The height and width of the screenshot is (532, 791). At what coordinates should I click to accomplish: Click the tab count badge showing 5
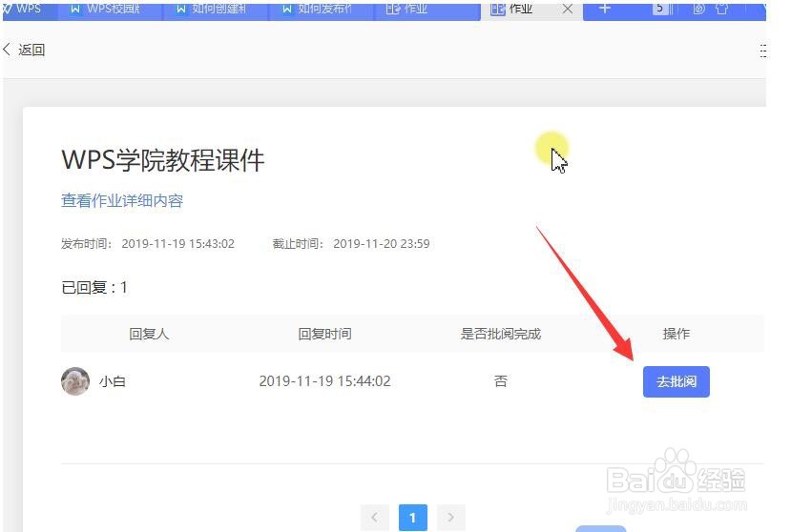(x=659, y=9)
